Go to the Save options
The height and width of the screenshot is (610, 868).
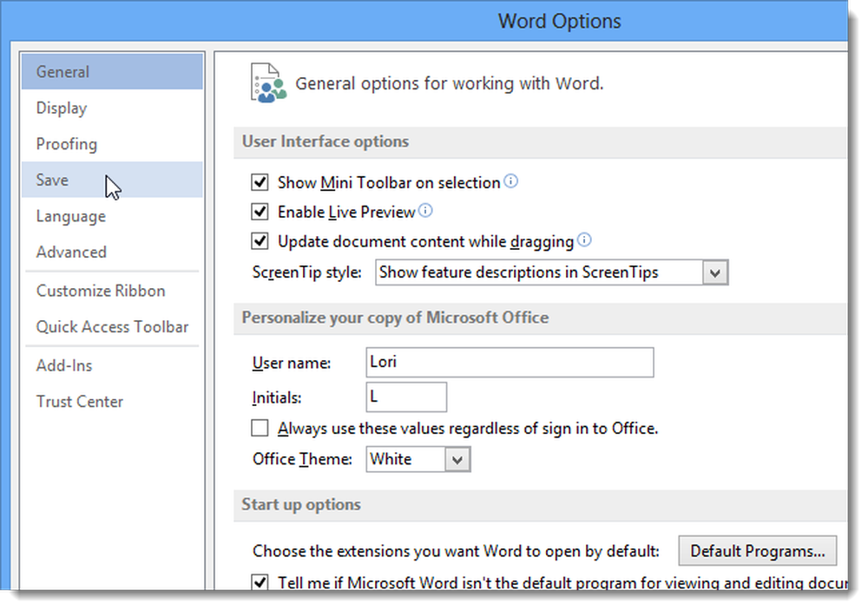point(112,180)
